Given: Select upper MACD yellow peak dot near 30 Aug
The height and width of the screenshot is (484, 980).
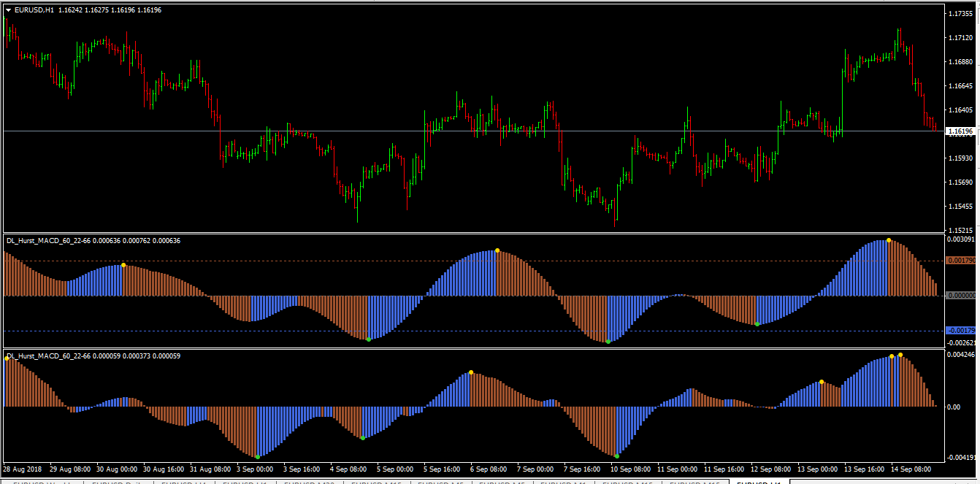Looking at the screenshot, I should point(123,265).
